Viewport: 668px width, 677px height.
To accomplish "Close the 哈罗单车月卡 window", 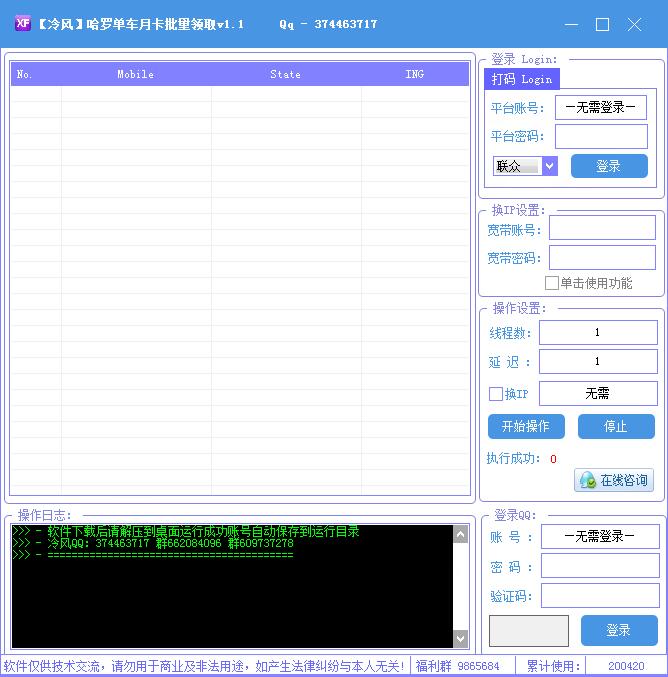I will click(634, 25).
